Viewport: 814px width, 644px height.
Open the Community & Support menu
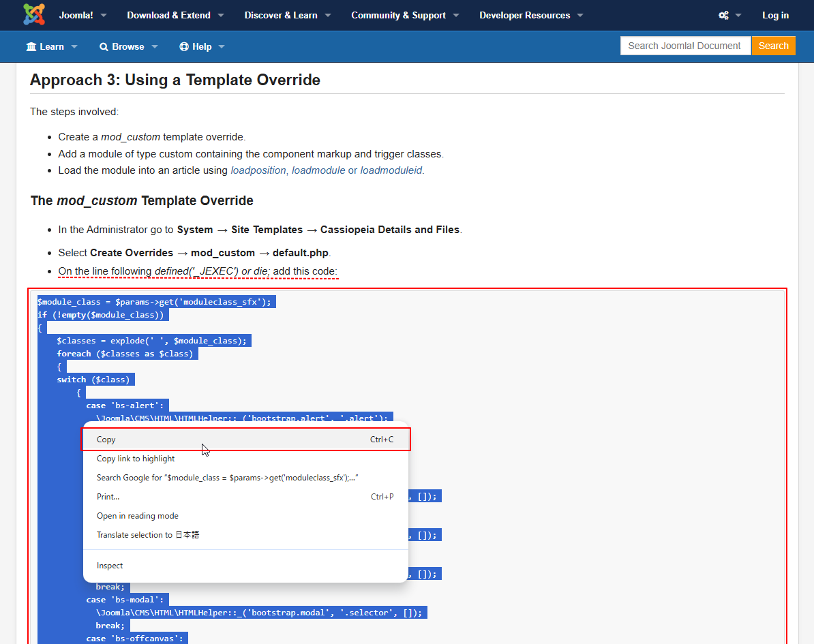coord(404,15)
